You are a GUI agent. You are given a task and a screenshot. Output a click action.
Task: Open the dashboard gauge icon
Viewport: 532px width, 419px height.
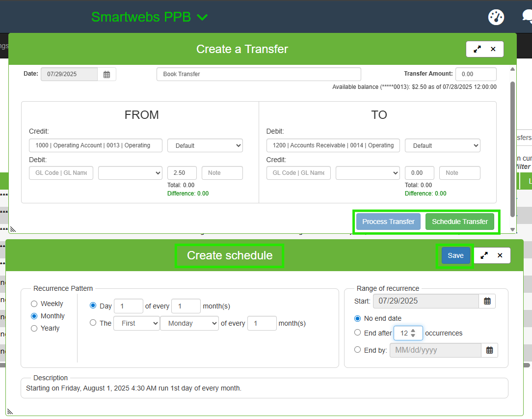click(x=496, y=17)
